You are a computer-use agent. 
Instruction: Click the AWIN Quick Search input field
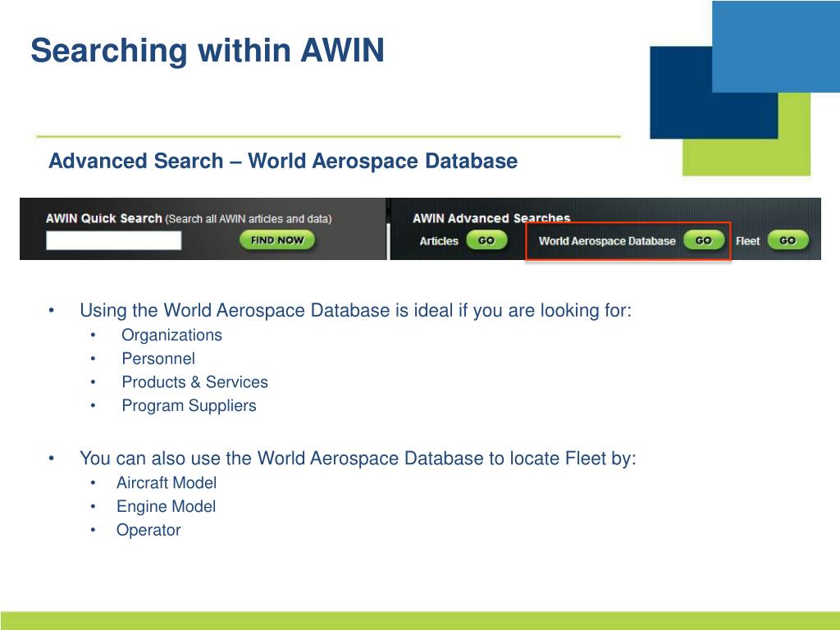(113, 240)
